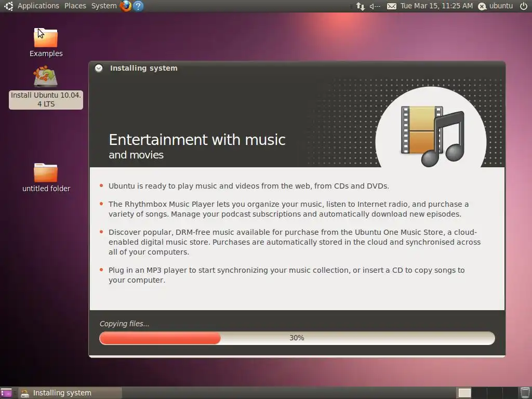532x399 pixels.
Task: Select the untitled folder icon
Action: 46,178
